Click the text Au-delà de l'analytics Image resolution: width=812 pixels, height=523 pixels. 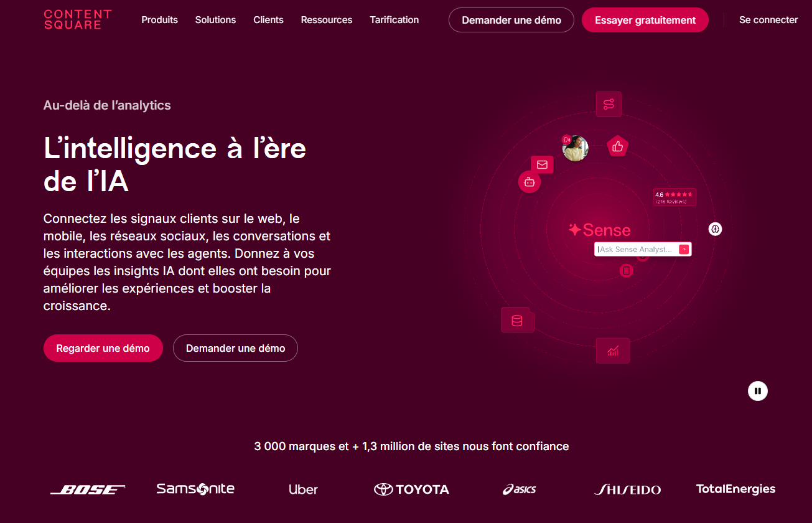107,105
